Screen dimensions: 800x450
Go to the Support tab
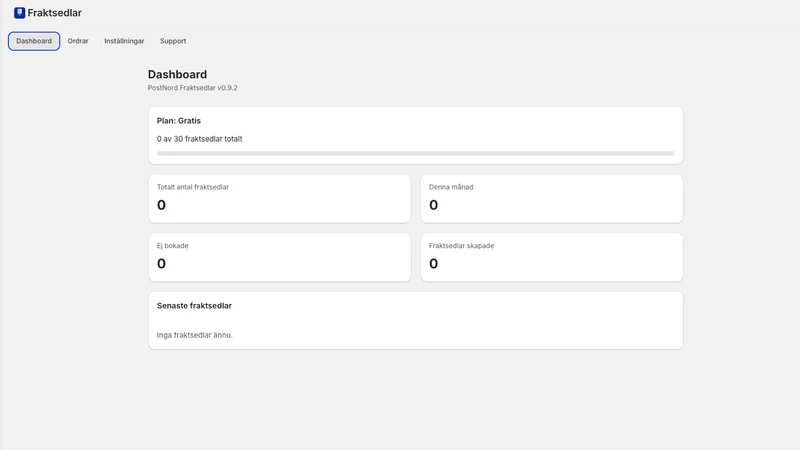173,41
